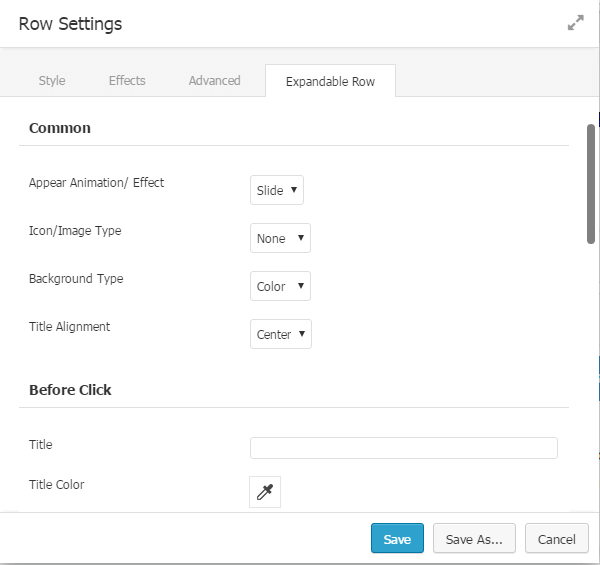Go to the Advanced tab
600x565 pixels.
(x=214, y=81)
